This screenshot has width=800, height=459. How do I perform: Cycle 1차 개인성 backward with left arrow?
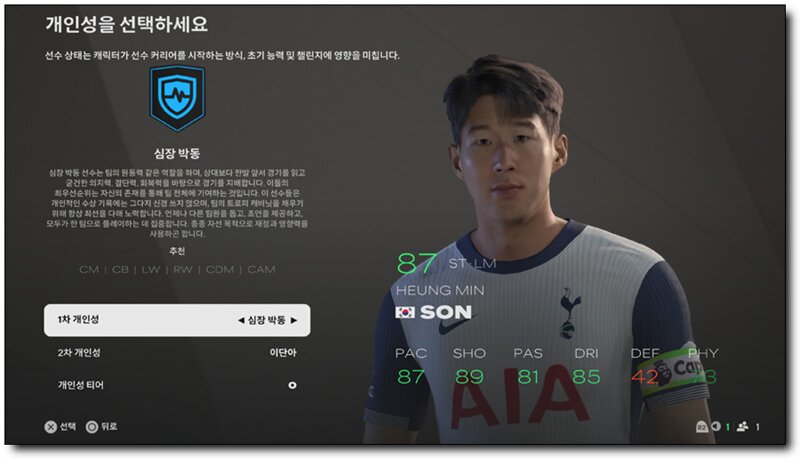[x=241, y=320]
